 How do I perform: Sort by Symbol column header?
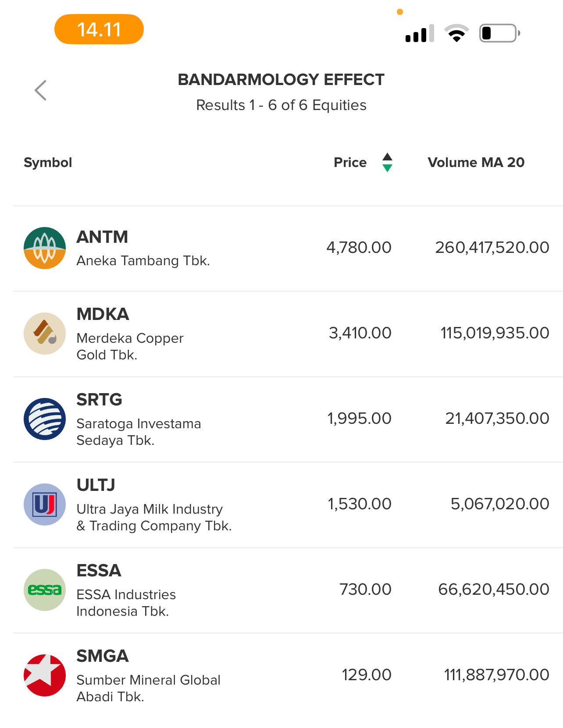point(48,162)
